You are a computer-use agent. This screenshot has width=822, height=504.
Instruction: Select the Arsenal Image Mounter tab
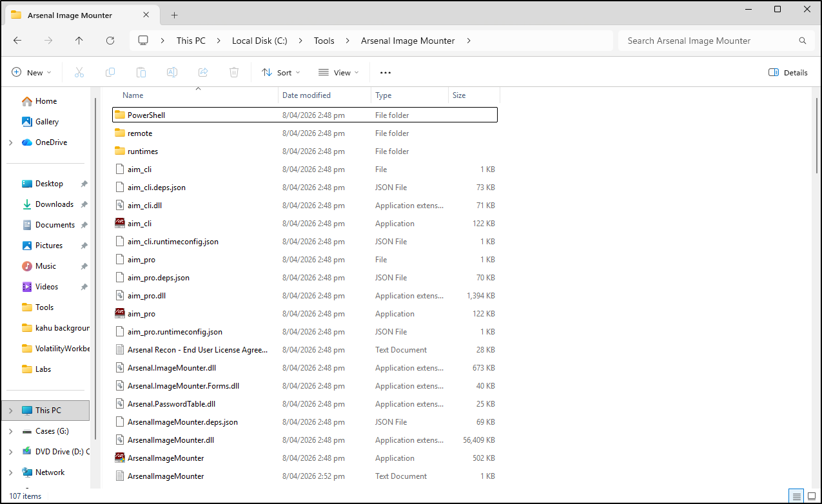tap(81, 15)
